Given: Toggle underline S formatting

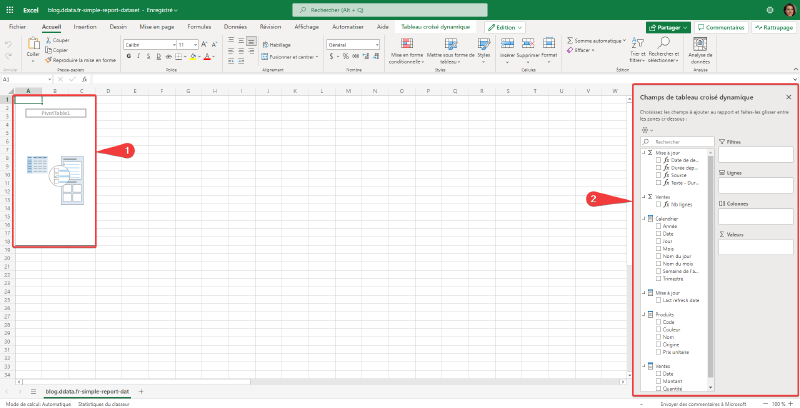Looking at the screenshot, I should pos(148,56).
